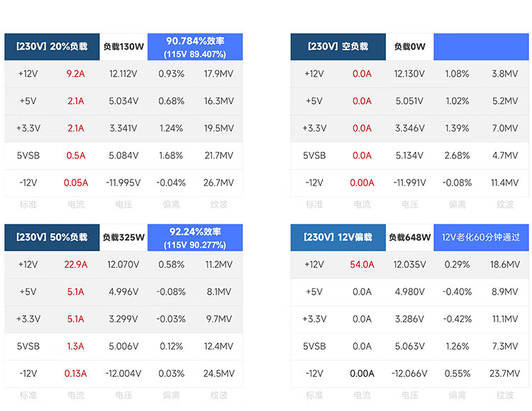
Task: Click the -12.066V voltage value
Action: click(x=409, y=373)
